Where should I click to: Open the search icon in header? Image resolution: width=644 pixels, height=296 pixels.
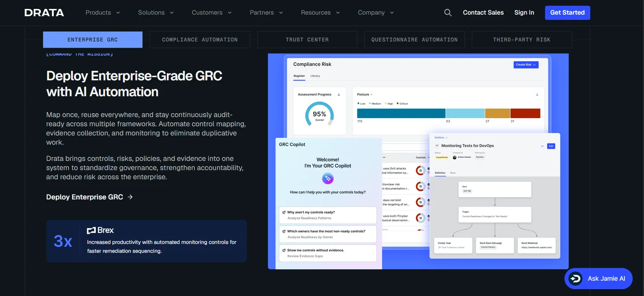(448, 13)
